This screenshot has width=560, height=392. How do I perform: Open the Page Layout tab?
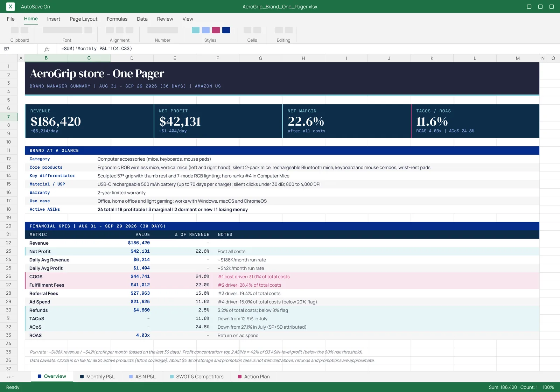pyautogui.click(x=83, y=19)
